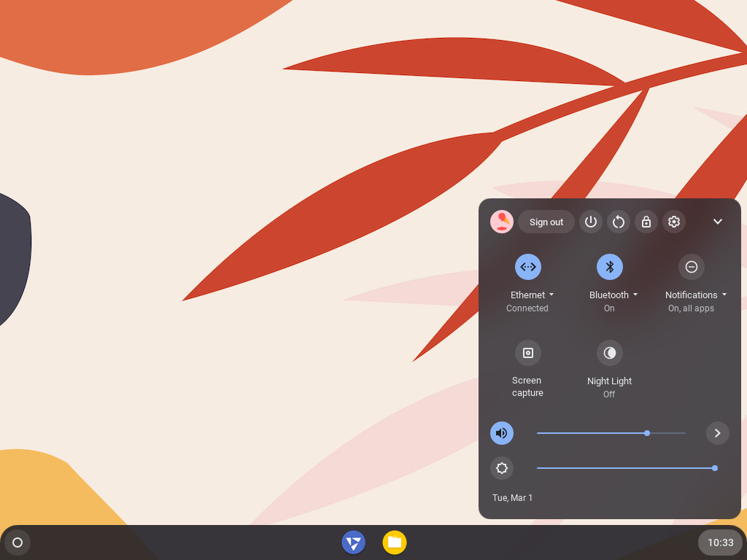Click the brightness slider track
Screen dimensions: 747x560
tap(627, 468)
